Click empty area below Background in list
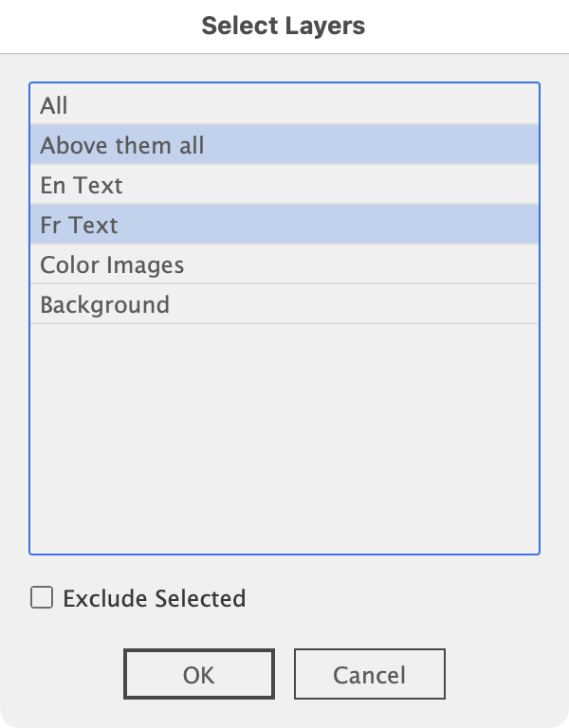 (284, 436)
